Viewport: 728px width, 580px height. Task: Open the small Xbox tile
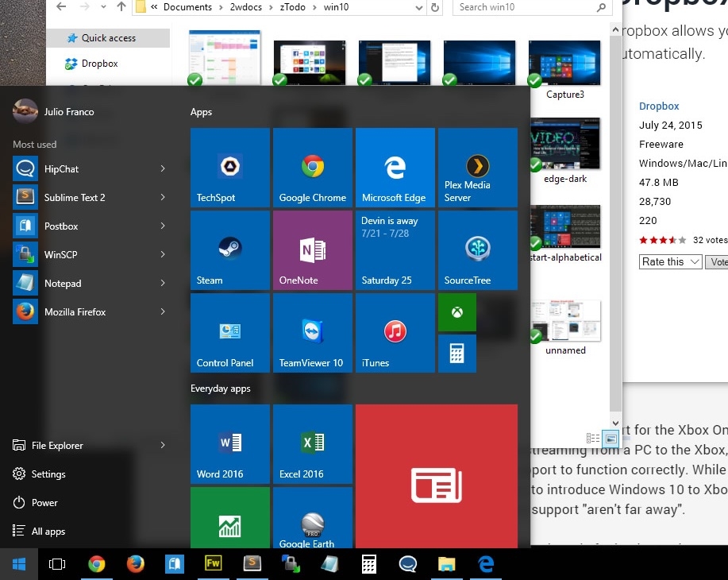click(x=457, y=312)
